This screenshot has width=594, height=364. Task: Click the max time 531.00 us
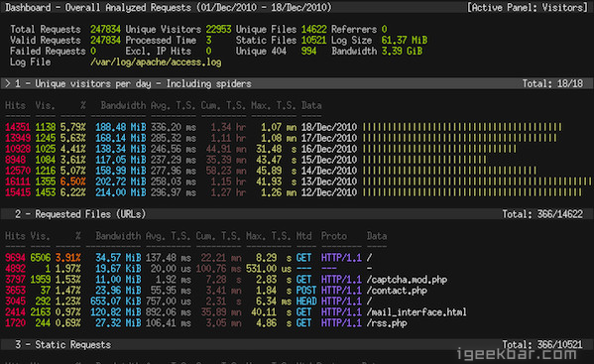(269, 269)
